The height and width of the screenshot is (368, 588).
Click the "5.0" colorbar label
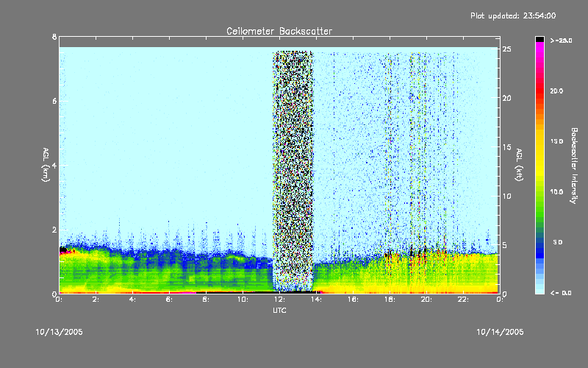click(558, 242)
